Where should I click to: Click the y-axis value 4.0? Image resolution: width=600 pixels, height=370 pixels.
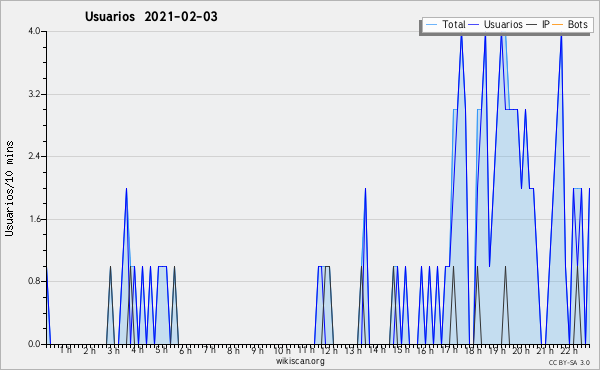click(x=34, y=31)
